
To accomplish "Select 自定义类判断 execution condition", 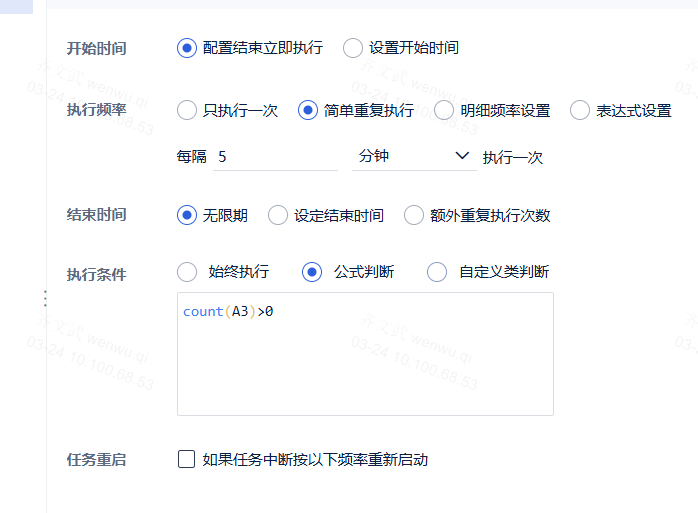I will click(x=437, y=272).
